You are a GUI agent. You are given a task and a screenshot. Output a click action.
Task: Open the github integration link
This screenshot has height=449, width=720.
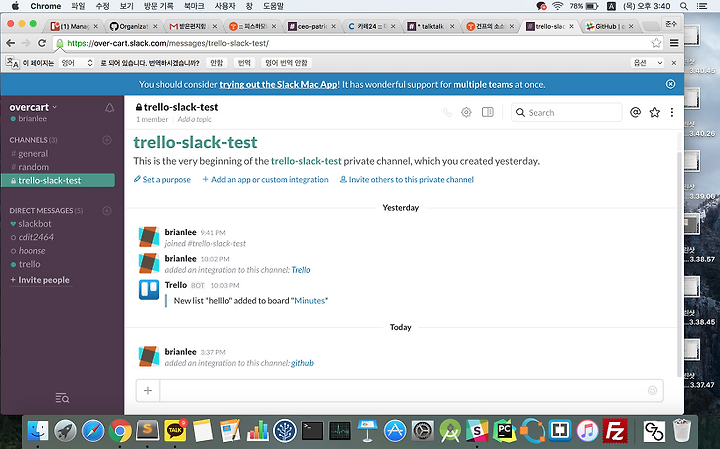click(302, 363)
